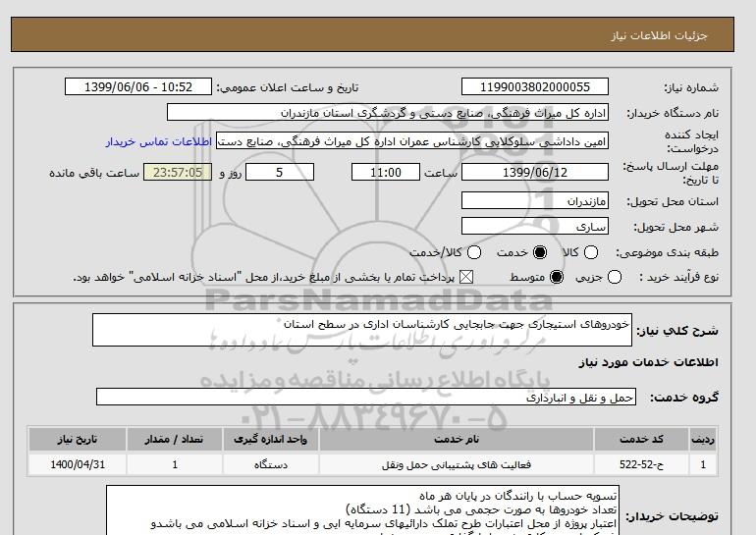Image resolution: width=756 pixels, height=535 pixels.
Task: Click the شرح کلی نیاز description box
Action: tap(362, 330)
